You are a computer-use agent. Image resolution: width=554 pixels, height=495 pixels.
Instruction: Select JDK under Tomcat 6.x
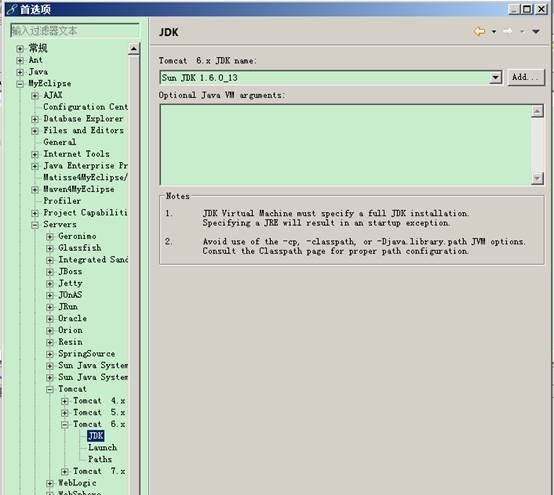click(96, 436)
